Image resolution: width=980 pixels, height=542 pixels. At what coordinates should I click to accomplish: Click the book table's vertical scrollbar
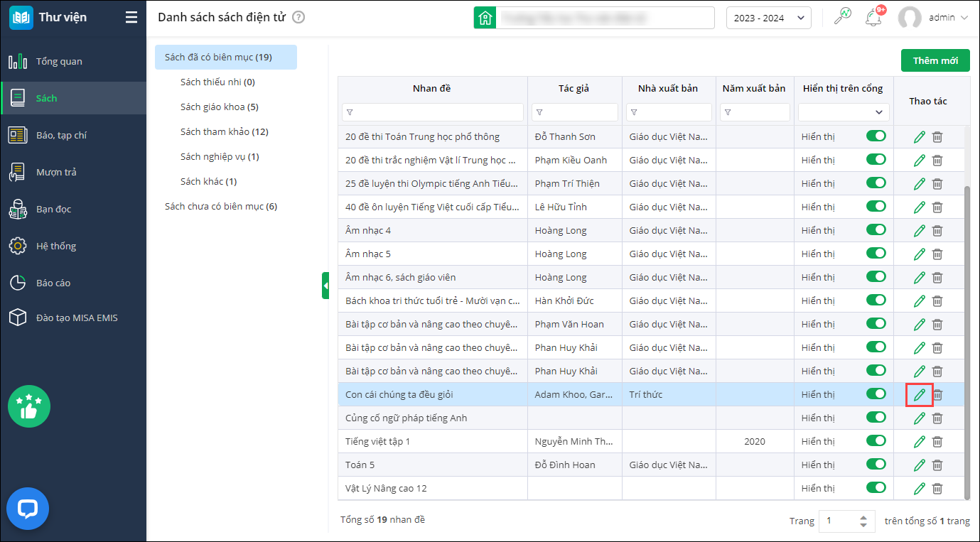pos(966,342)
